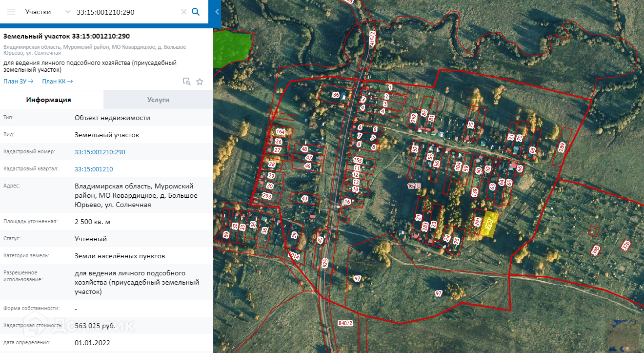
Task: Select parcel 283 on the map
Action: click(425, 226)
